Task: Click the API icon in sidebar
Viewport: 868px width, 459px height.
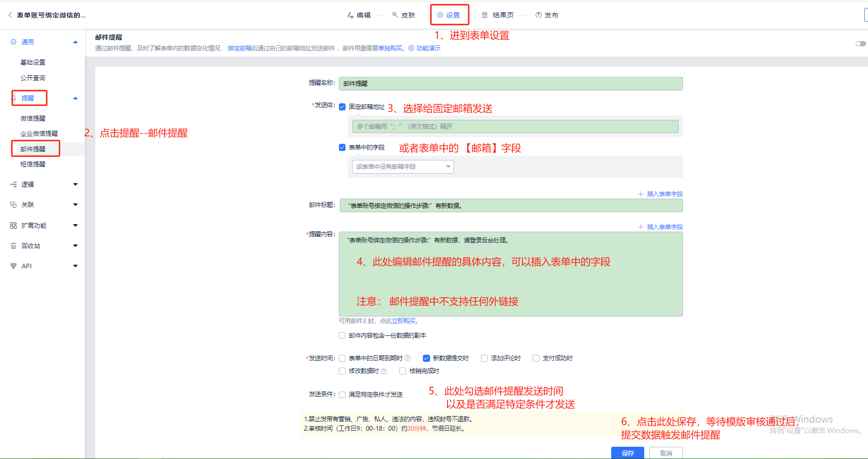Action: coord(14,266)
